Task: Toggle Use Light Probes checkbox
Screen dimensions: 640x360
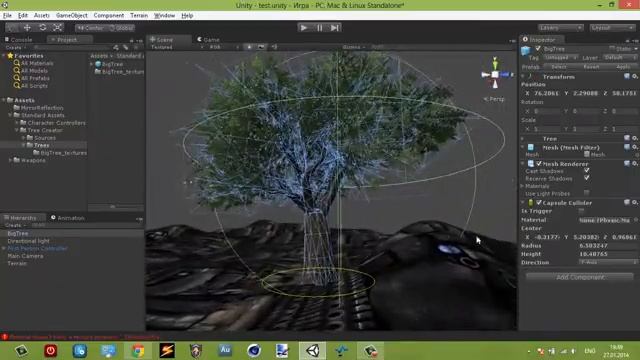Action: click(x=587, y=193)
